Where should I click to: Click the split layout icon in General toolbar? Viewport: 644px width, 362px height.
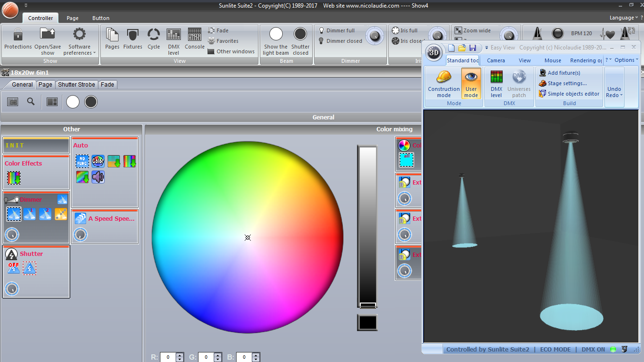click(52, 102)
